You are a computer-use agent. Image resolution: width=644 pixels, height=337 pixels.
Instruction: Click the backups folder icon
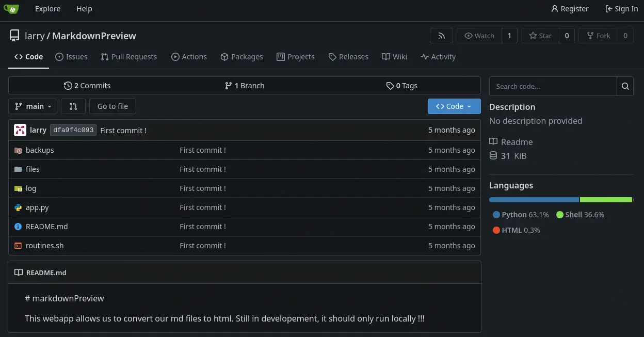coord(18,150)
